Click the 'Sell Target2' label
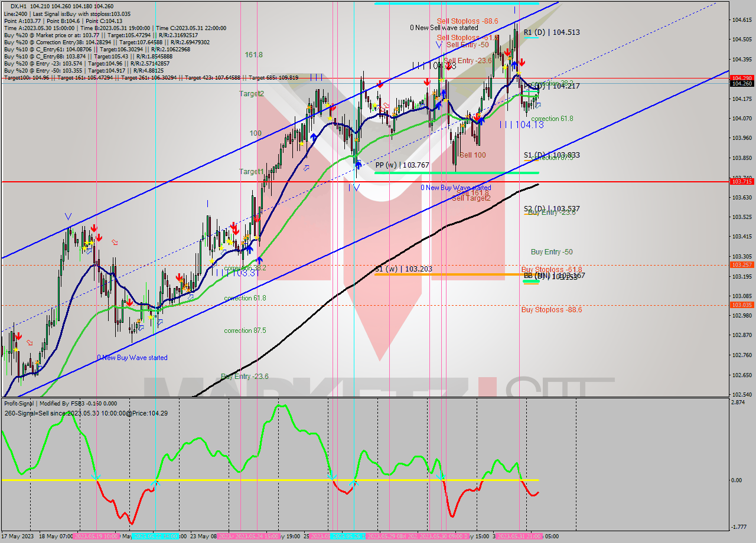Image resolution: width=756 pixels, height=543 pixels. (x=471, y=198)
